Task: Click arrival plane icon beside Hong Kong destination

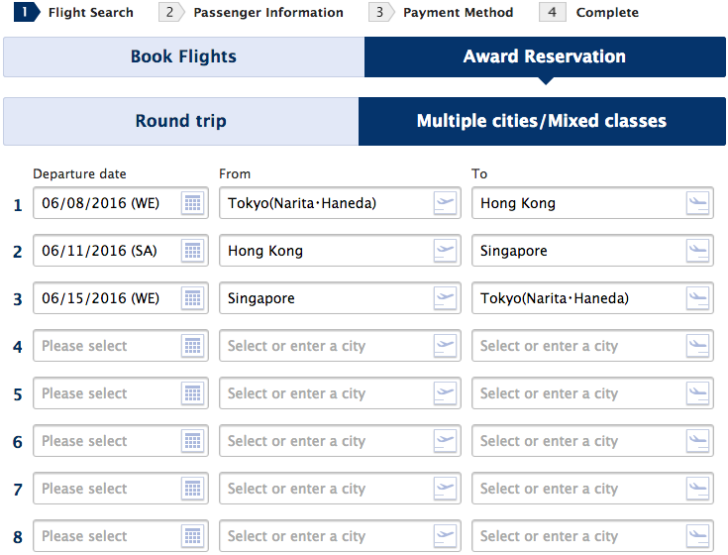Action: [x=697, y=203]
